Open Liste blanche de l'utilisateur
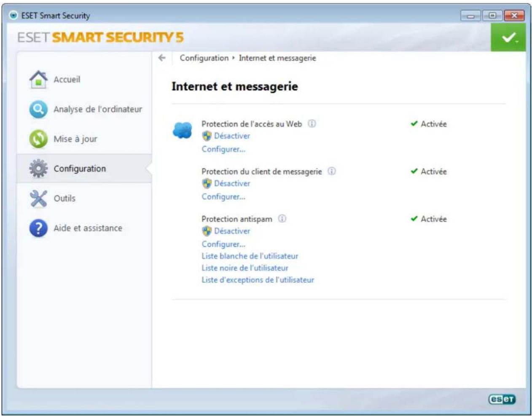This screenshot has height=416, width=532. 250,256
